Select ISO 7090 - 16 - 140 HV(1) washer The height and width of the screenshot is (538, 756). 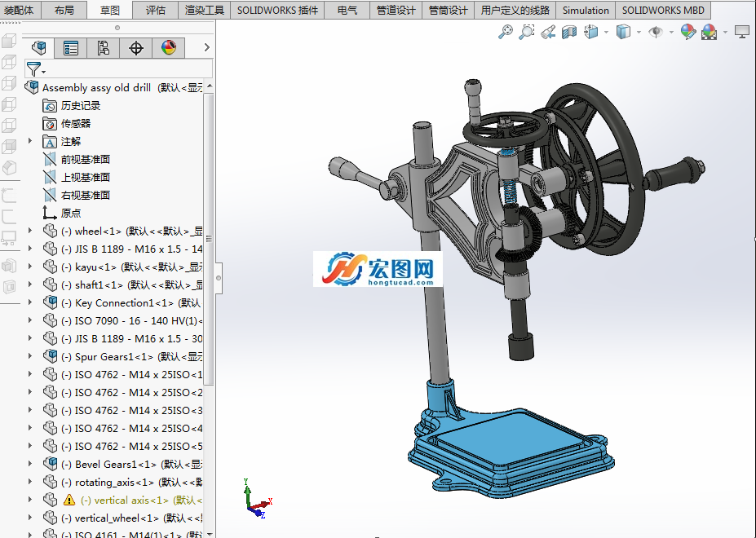click(122, 320)
